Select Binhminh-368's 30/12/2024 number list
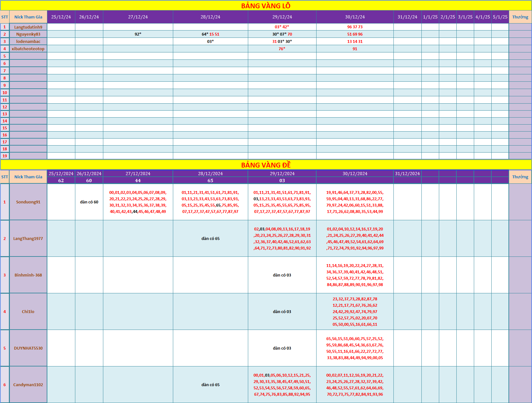Screen dimensions: 532x403 355,275
